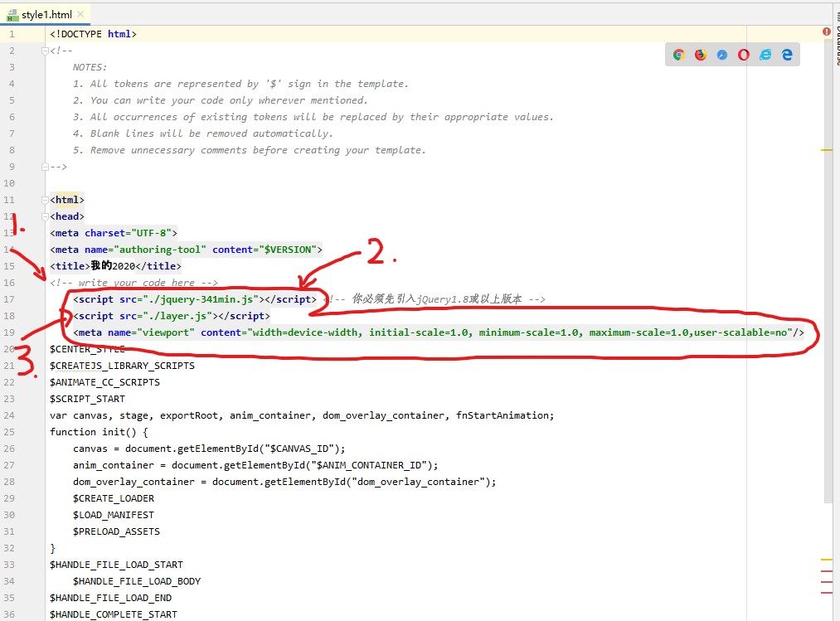Screen dimensions: 840x621
Task: Select the style1.html editor tab
Action: (x=45, y=14)
